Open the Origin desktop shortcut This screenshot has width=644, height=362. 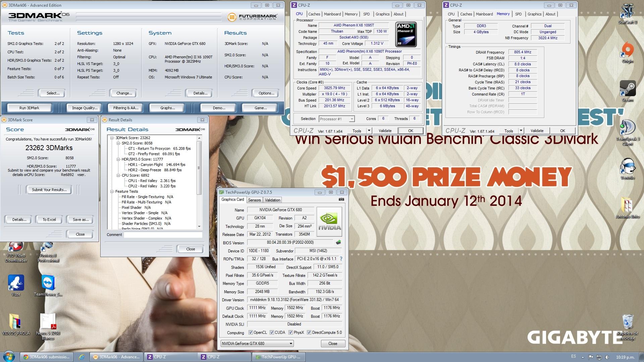628,52
